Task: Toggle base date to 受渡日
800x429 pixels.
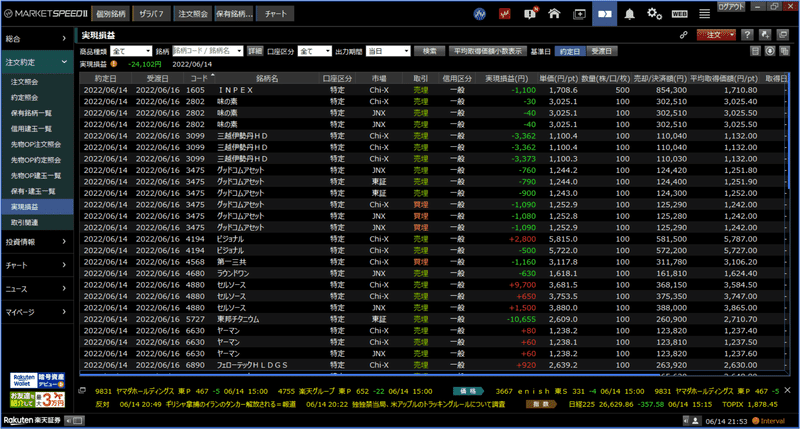Action: [x=602, y=51]
